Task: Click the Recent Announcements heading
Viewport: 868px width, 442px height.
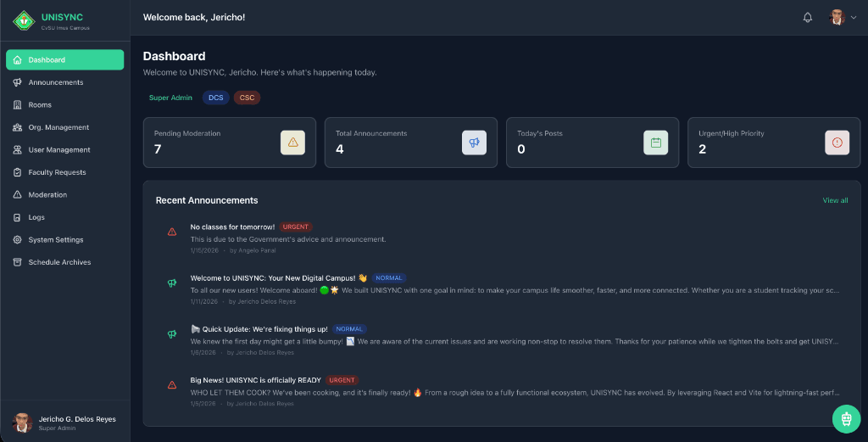Action: (207, 200)
